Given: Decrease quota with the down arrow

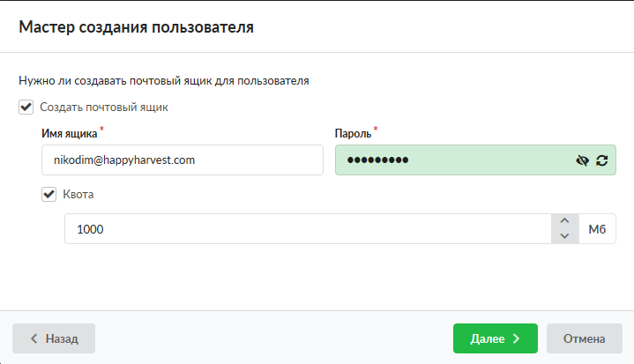Looking at the screenshot, I should click(564, 236).
